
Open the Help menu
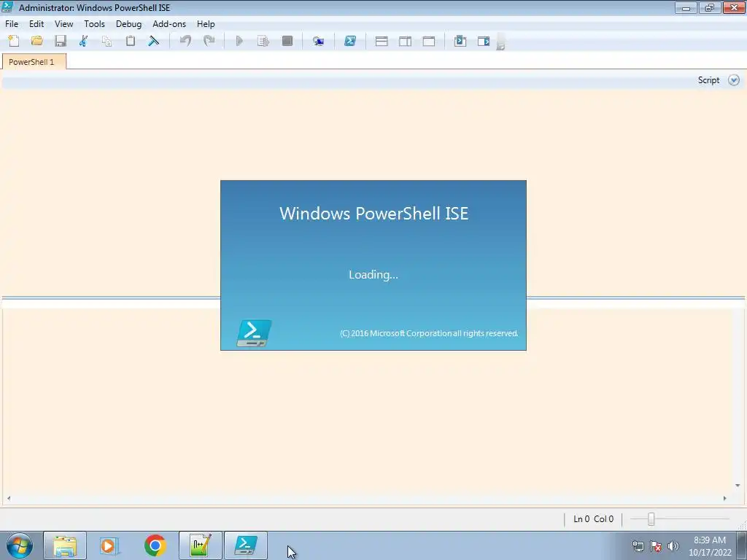click(206, 24)
